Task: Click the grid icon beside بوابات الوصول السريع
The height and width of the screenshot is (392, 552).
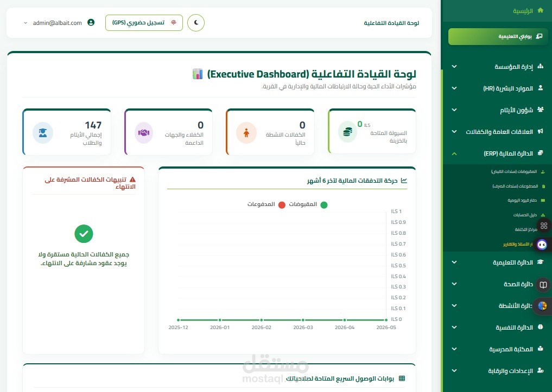Action: tap(402, 378)
